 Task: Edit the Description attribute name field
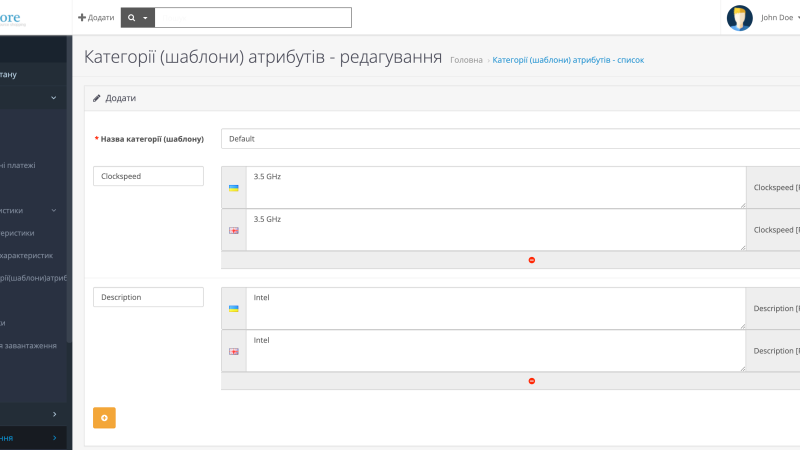[148, 297]
